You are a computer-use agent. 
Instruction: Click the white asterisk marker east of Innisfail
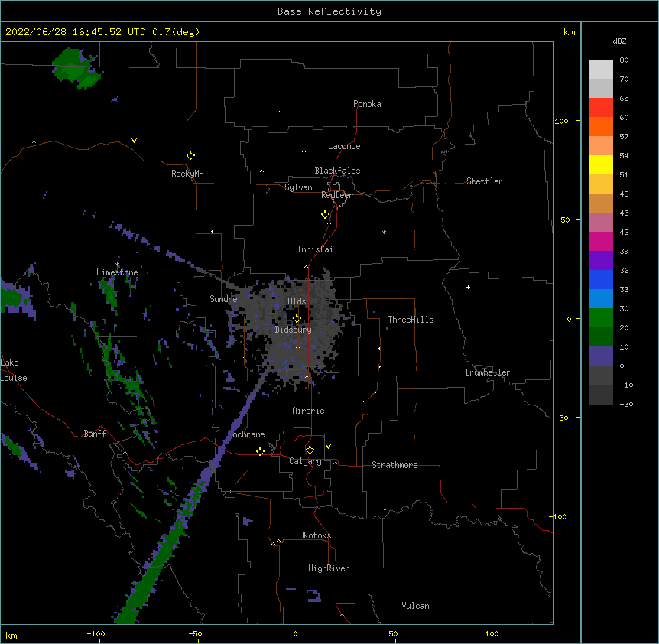[x=384, y=233]
